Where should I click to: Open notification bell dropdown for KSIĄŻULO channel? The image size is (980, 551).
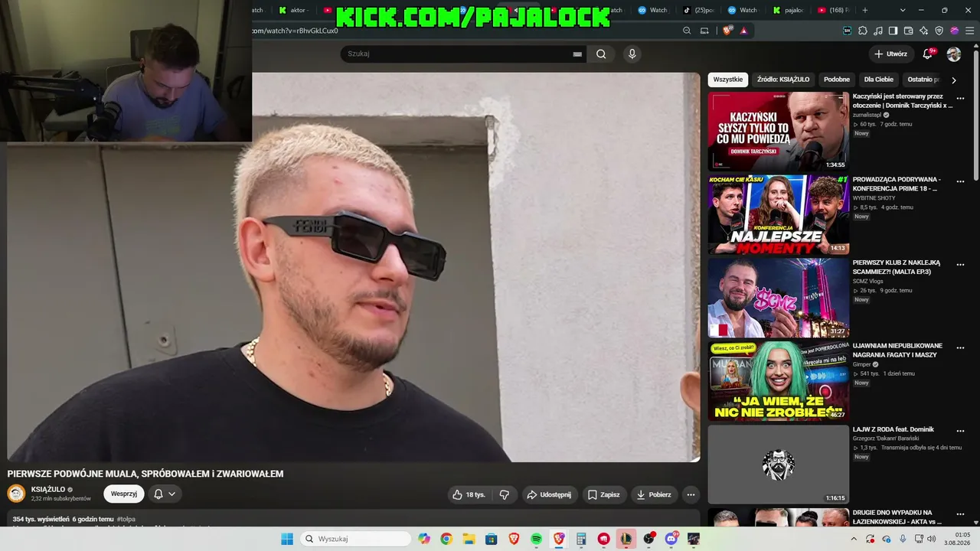pyautogui.click(x=165, y=494)
